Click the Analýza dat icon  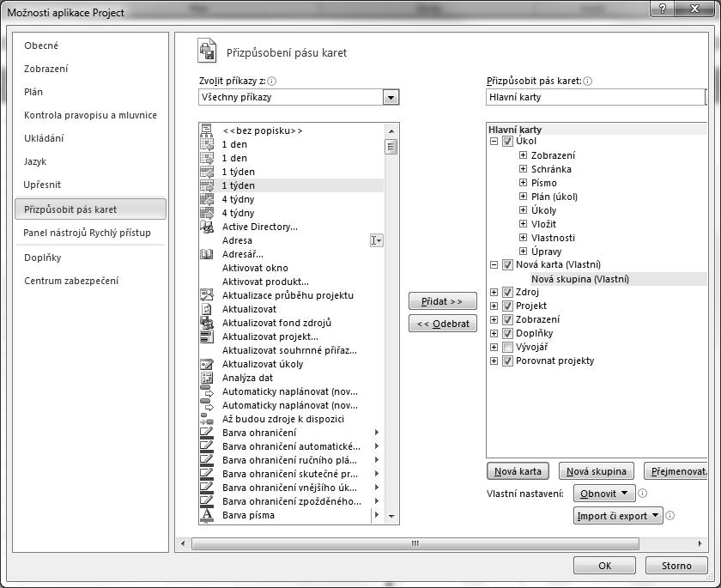[x=207, y=378]
